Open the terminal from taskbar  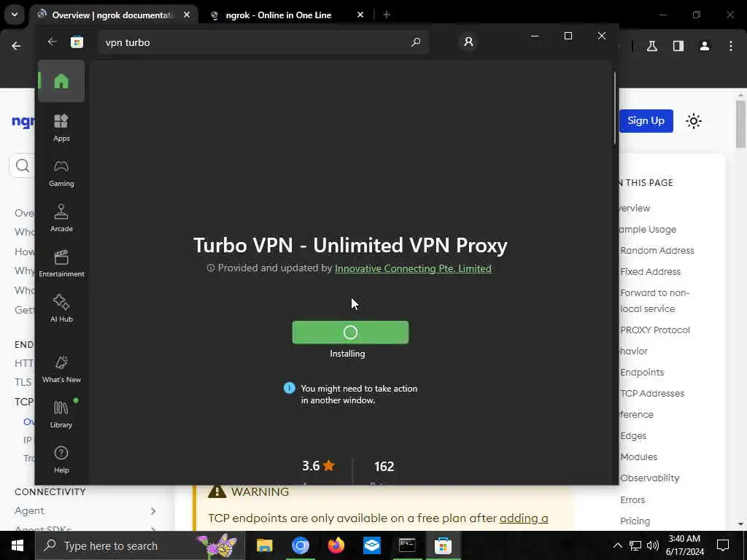[x=407, y=545]
